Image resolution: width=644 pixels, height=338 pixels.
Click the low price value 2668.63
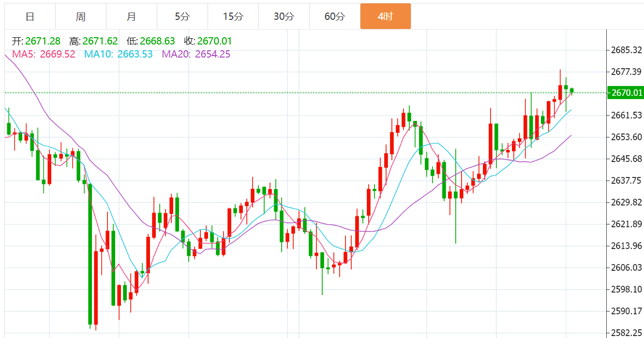pos(158,41)
